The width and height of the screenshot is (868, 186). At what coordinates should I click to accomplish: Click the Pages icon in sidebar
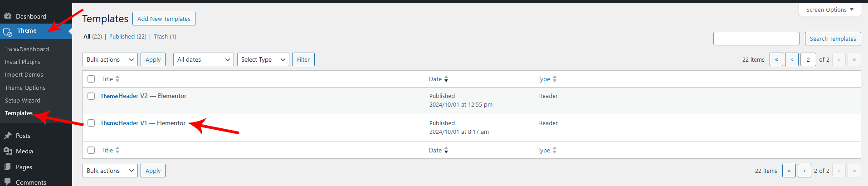pyautogui.click(x=8, y=167)
